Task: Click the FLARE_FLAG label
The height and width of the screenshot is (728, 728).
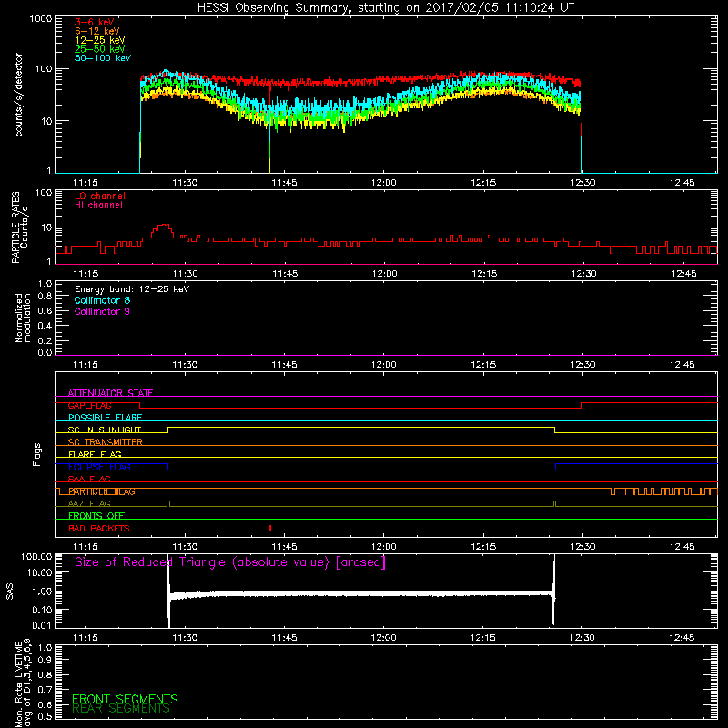Action: point(95,454)
